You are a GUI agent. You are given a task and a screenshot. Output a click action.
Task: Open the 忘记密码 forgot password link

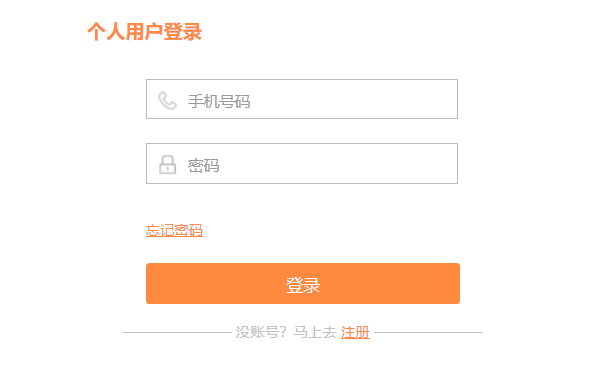click(x=174, y=230)
